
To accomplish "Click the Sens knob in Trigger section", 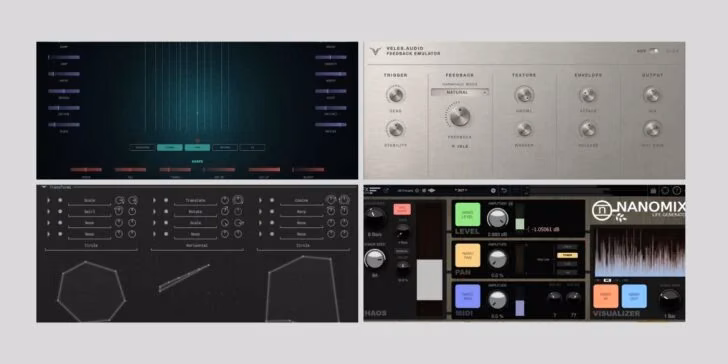I will (396, 95).
